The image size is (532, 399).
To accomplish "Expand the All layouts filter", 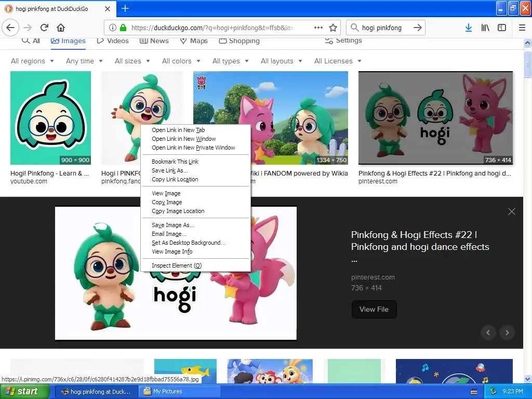I will (281, 61).
